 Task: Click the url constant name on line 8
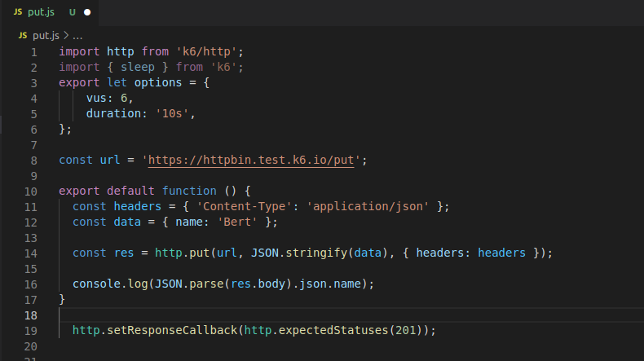click(x=110, y=160)
